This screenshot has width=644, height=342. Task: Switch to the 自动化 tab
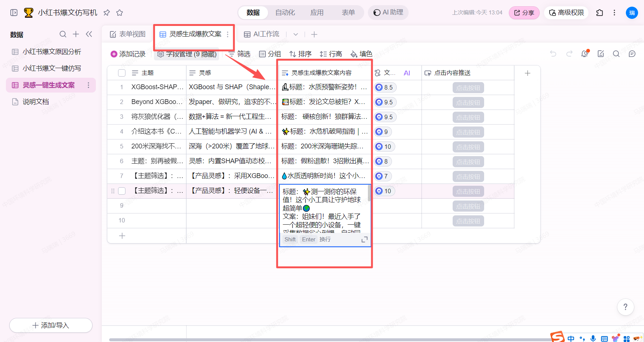point(285,13)
